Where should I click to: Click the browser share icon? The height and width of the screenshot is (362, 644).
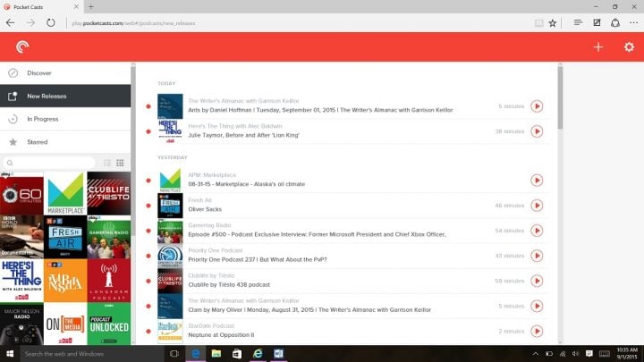coord(615,23)
